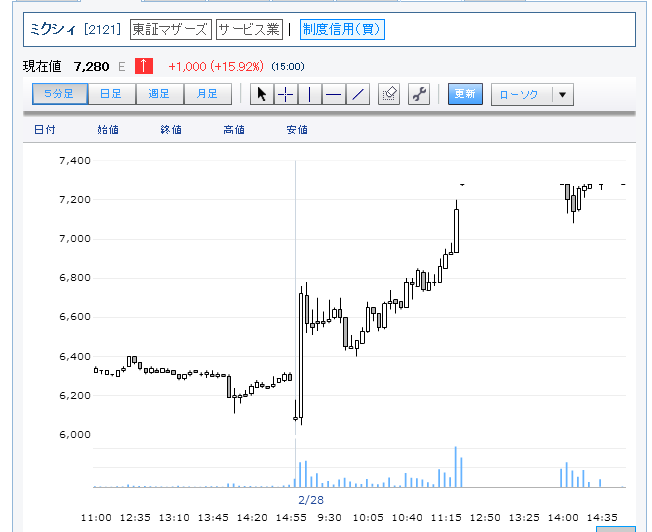This screenshot has width=652, height=532.
Task: Click the 9:30 time axis label
Action: point(329,518)
